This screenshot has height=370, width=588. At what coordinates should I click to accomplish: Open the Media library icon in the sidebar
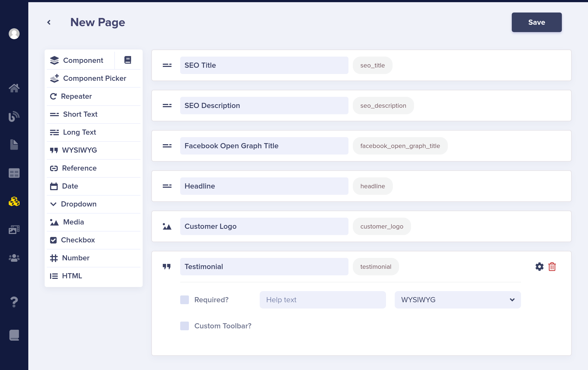(x=14, y=229)
